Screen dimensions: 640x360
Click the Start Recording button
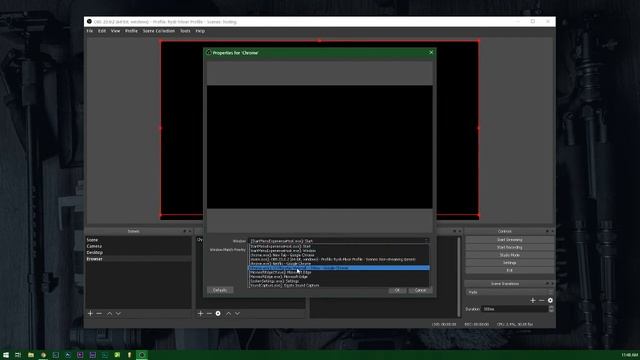click(509, 247)
